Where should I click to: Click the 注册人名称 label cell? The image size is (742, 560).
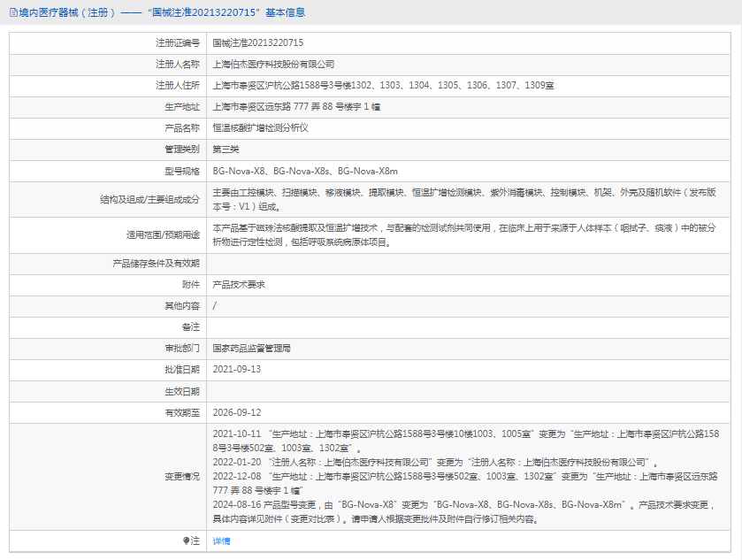tap(108, 65)
